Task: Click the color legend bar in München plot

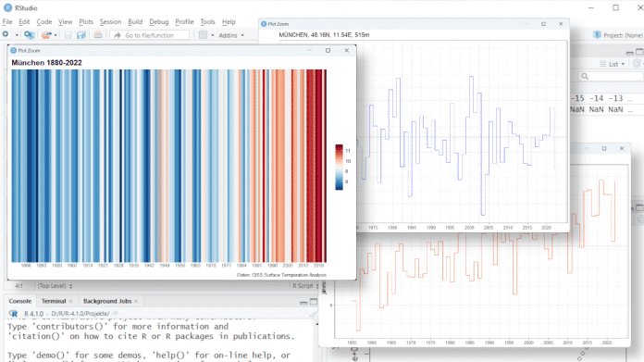Action: pos(339,167)
